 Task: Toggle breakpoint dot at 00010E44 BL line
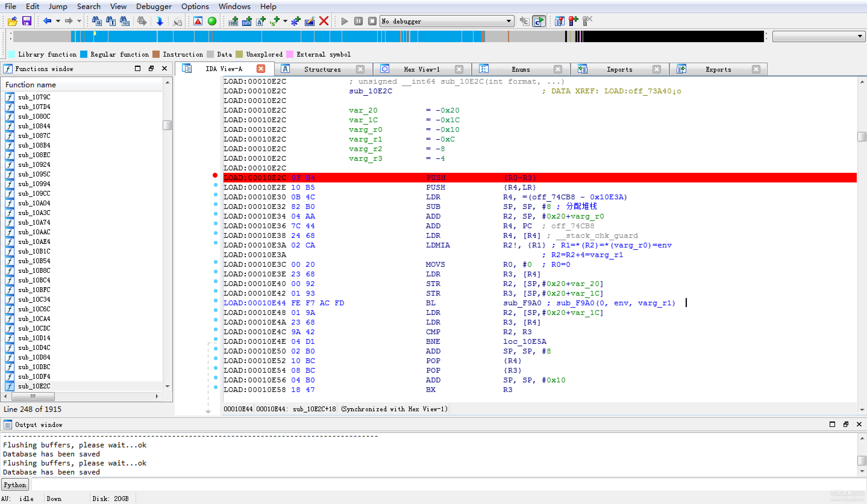point(216,300)
